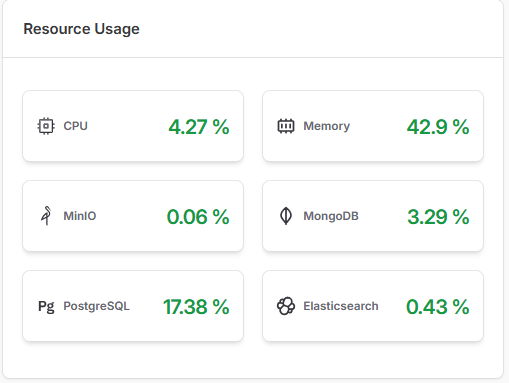Click the 17.38 % PostgreSQL value

[x=196, y=307]
